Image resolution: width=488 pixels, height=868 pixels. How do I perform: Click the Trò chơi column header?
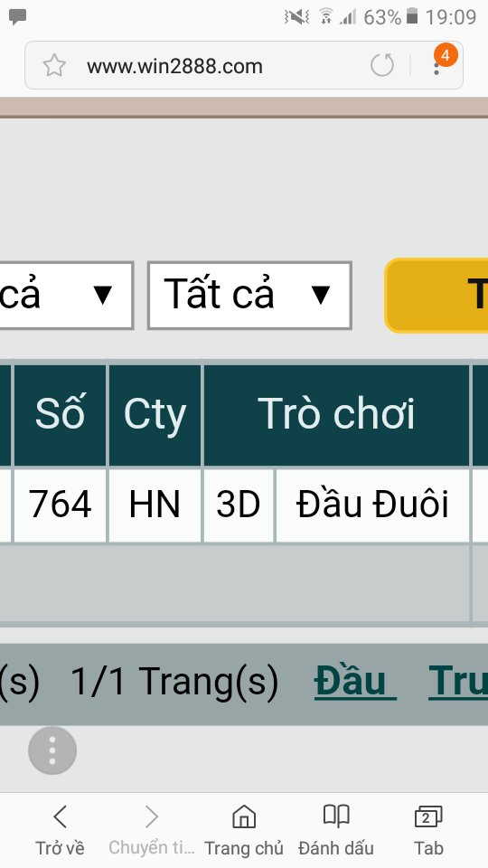point(336,413)
